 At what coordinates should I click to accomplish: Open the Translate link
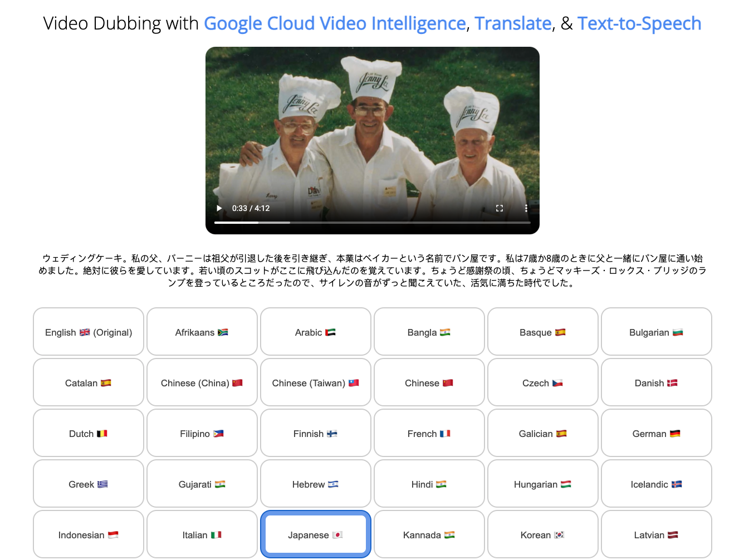pyautogui.click(x=513, y=23)
